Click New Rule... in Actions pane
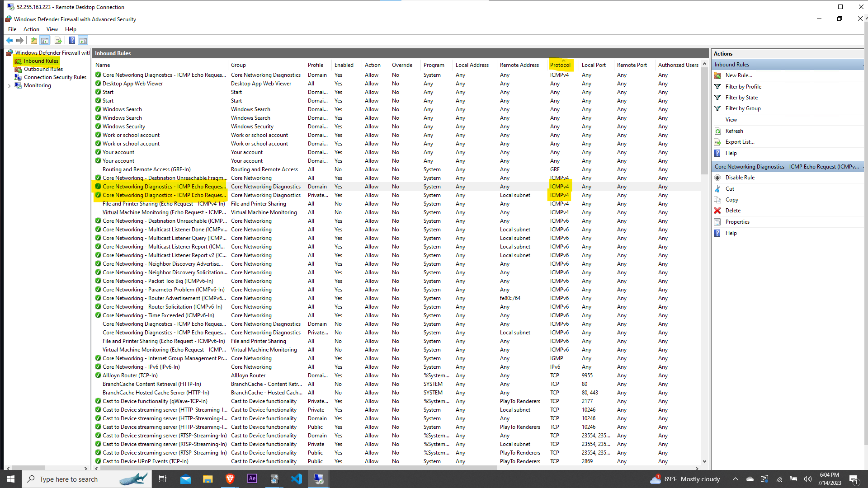The image size is (868, 488). click(739, 75)
